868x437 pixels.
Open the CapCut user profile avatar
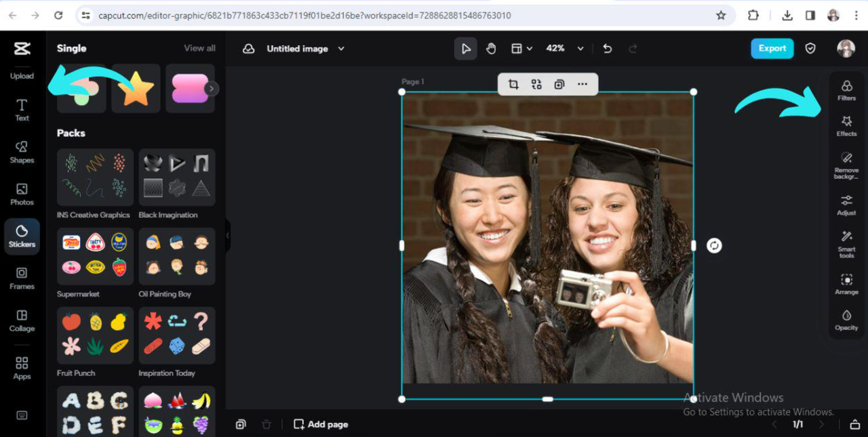[x=846, y=48]
